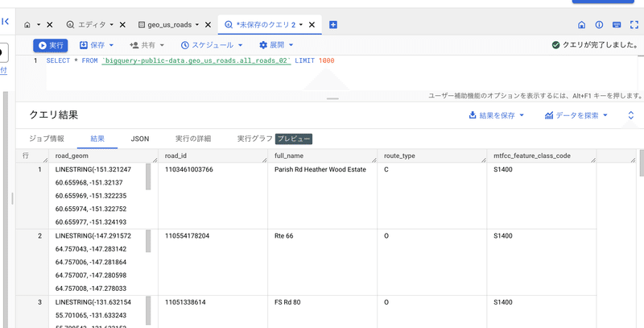Click the home icon in top right

tap(582, 25)
